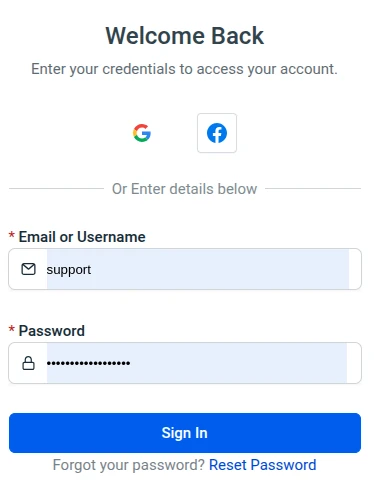Click the 'Or Enter details below' divider text

coord(185,189)
